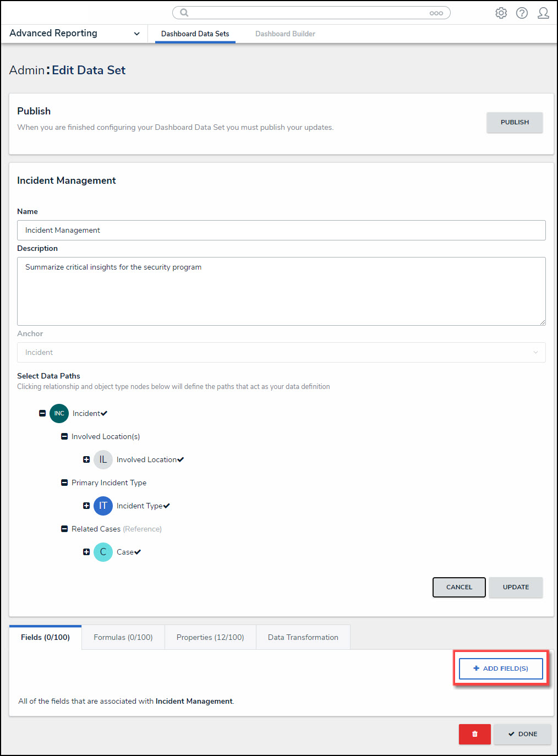Switch to the Dashboard Builder tab
Viewport: 558px width, 756px height.
click(x=285, y=34)
